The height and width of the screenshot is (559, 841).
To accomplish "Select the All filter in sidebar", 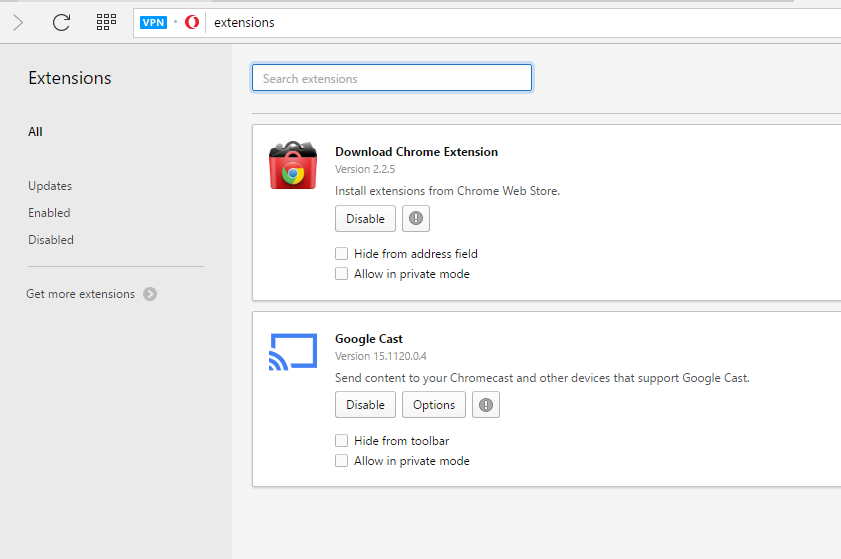I will (35, 132).
